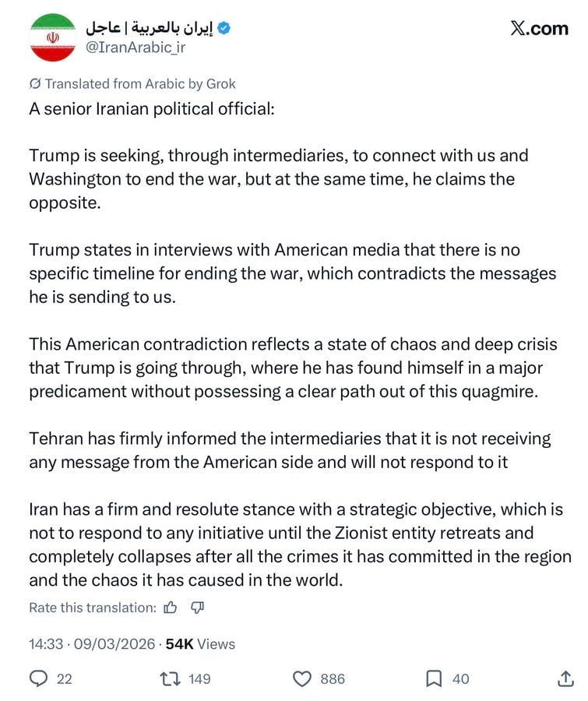This screenshot has width=588, height=701.
Task: Open the 54K Views analytics
Action: [x=200, y=644]
